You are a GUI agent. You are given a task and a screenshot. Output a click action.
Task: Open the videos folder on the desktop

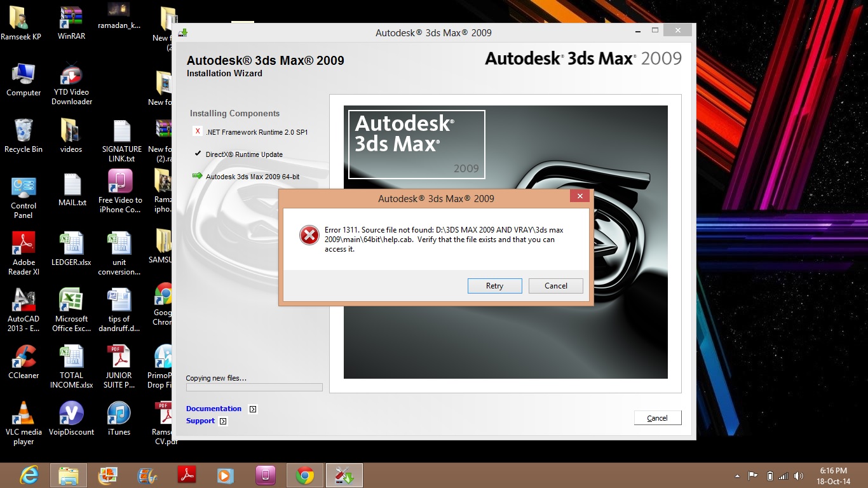pyautogui.click(x=71, y=136)
